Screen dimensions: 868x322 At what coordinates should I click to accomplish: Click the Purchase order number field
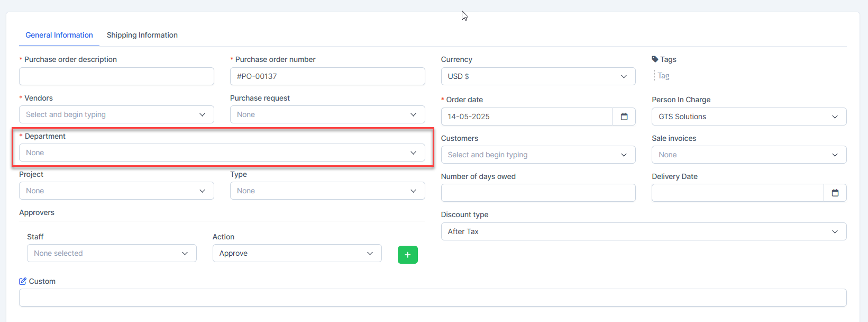(x=327, y=76)
